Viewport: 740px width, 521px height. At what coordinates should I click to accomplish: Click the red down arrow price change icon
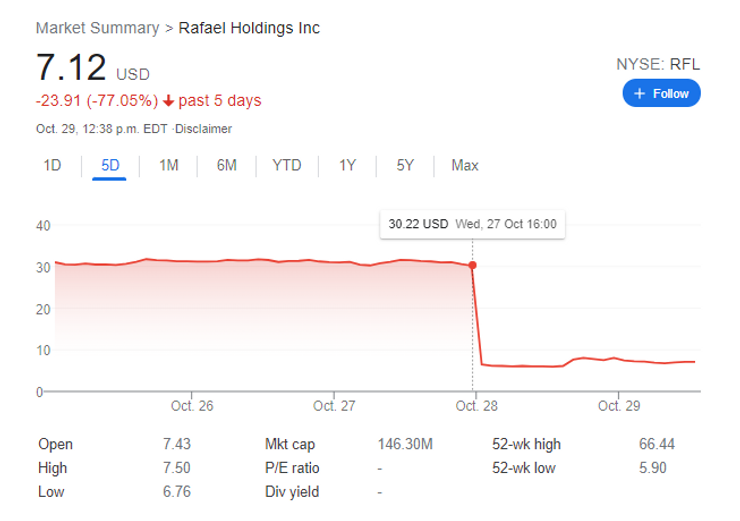pyautogui.click(x=169, y=101)
